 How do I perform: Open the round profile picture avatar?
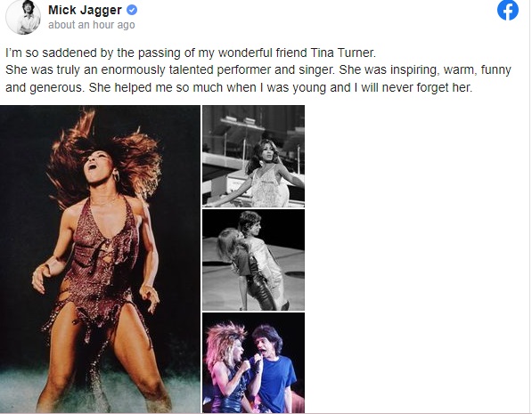[23, 17]
